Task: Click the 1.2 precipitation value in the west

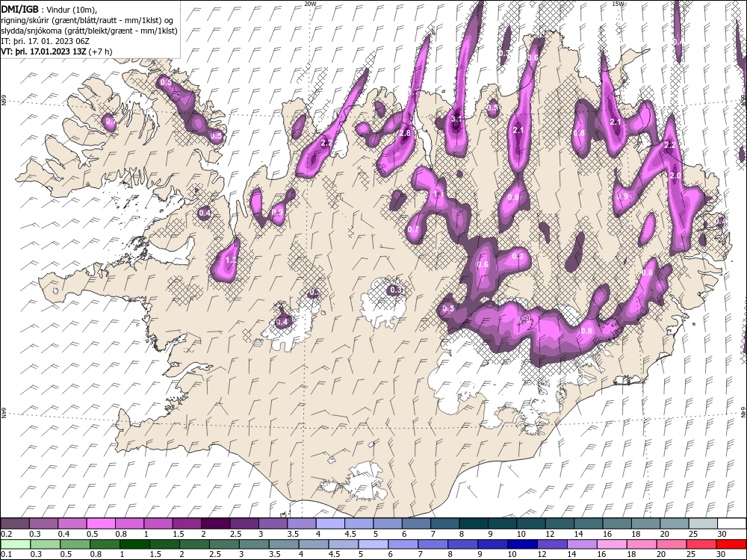Action: click(x=231, y=260)
